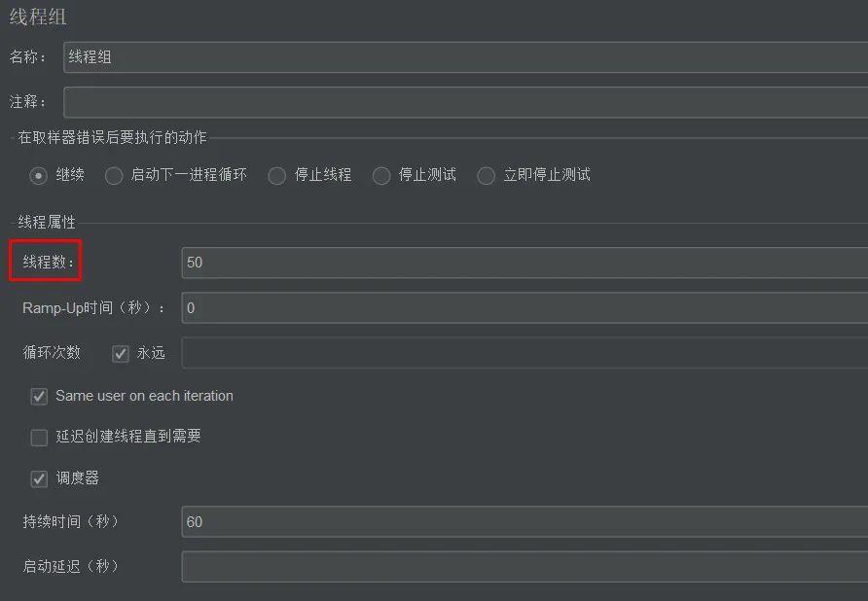Choose 启动下一进程循环 option
The image size is (868, 601).
(x=113, y=175)
